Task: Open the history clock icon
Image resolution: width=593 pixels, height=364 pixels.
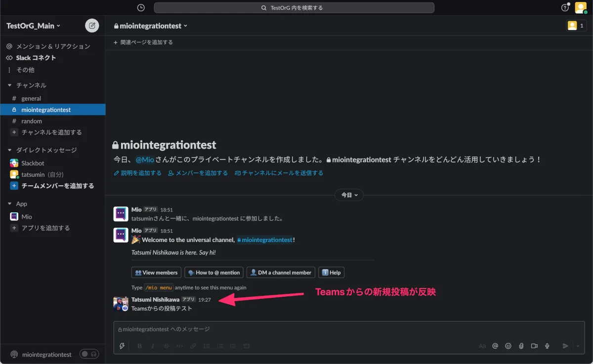Action: (141, 8)
